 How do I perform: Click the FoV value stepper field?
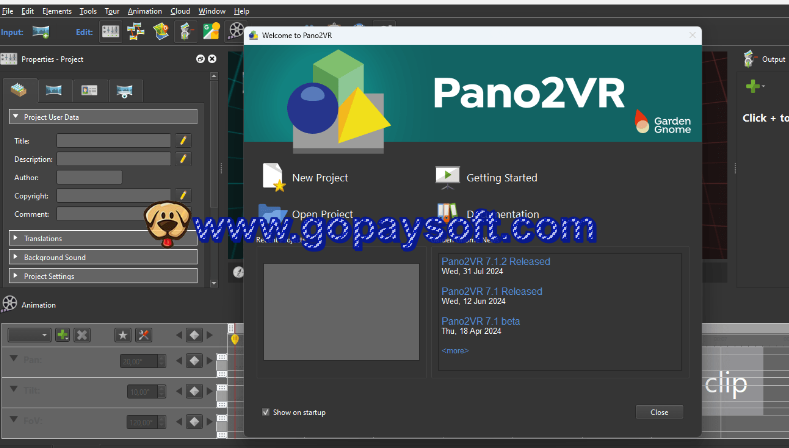coord(146,422)
